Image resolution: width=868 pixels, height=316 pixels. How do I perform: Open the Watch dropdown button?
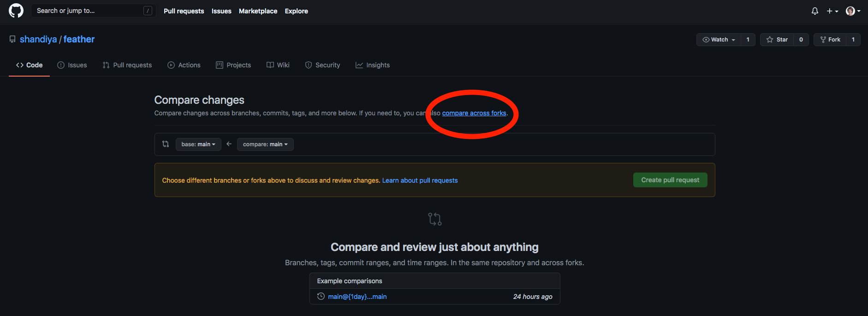[x=719, y=40]
